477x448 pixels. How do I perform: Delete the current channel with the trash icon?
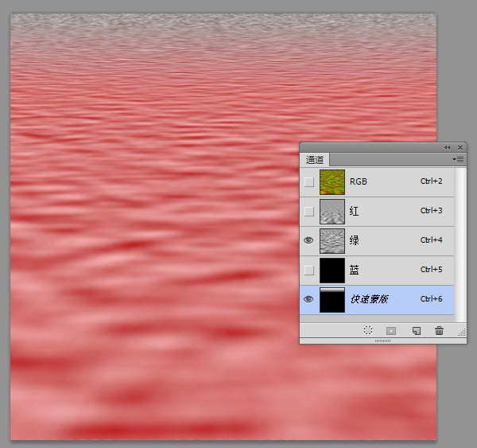439,330
